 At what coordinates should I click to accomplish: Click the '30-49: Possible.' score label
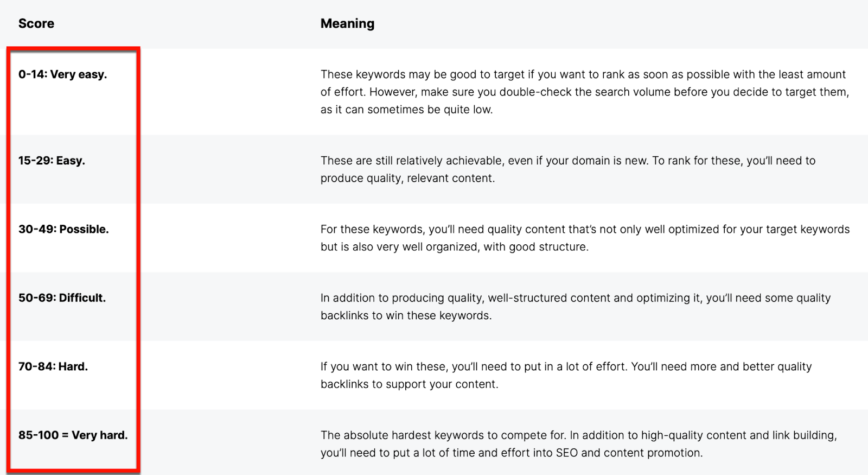63,229
